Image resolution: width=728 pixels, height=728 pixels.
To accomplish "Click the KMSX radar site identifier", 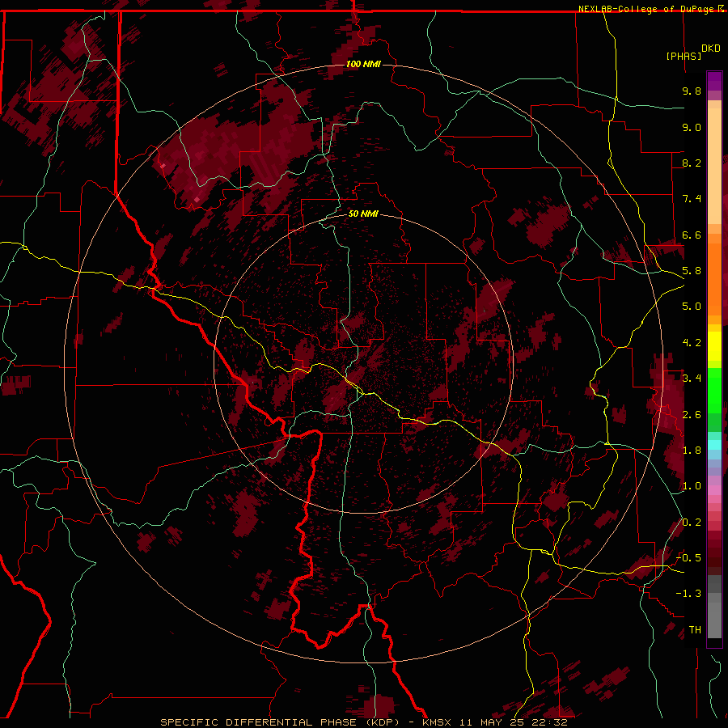I will coord(437,722).
